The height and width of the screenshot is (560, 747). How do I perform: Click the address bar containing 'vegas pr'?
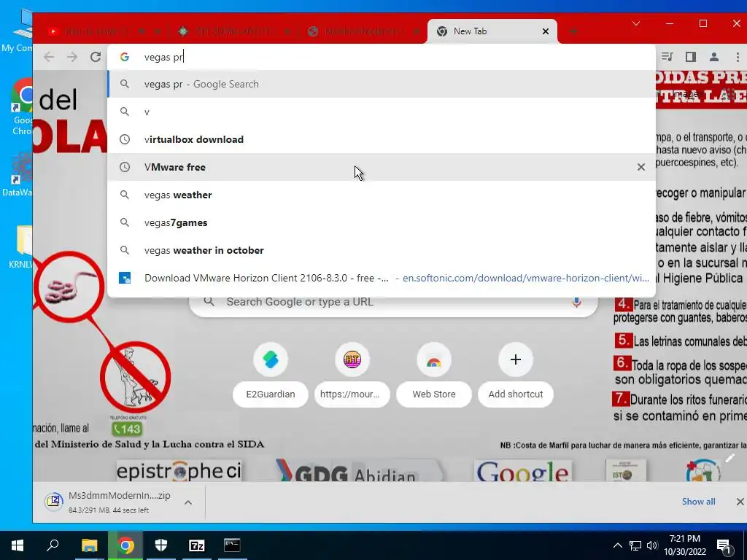(381, 57)
